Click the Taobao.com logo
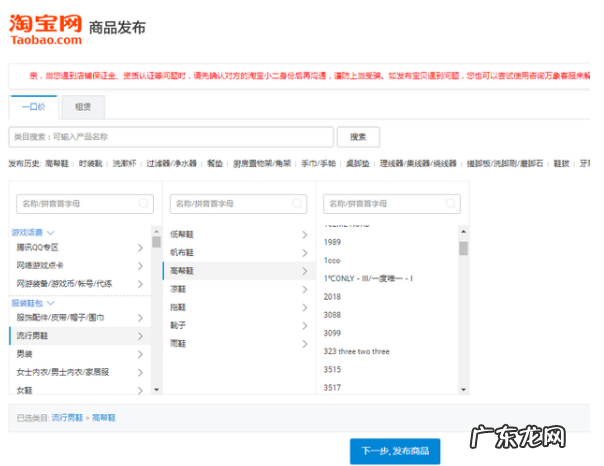 click(x=46, y=30)
